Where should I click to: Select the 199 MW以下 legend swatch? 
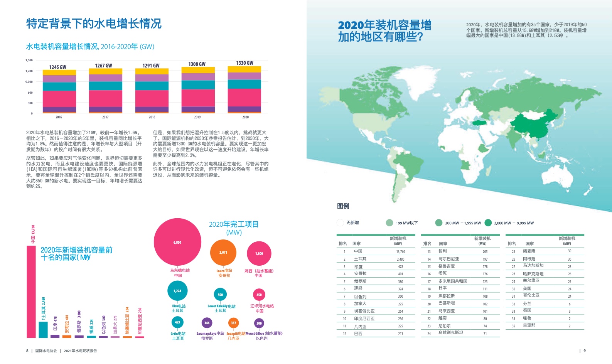click(389, 222)
